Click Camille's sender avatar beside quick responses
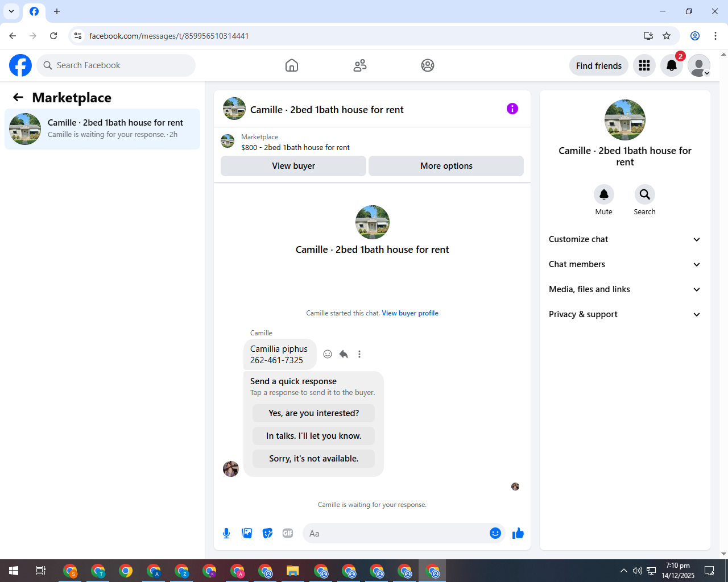 231,469
